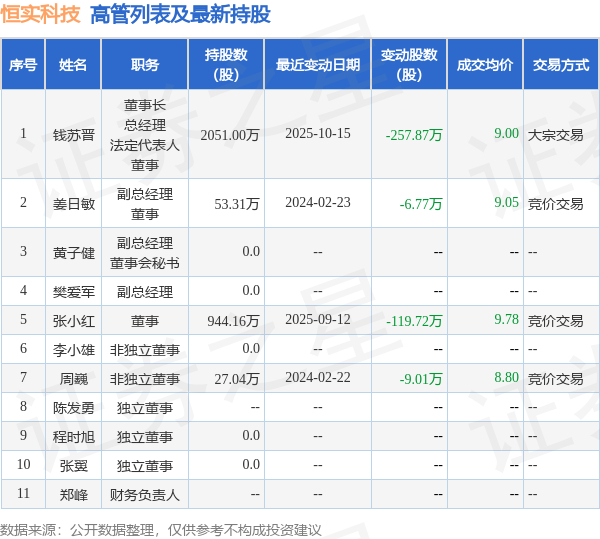Click 独立董事 in 陈发勇's row
Viewport: 600px width, 539px height.
point(145,408)
